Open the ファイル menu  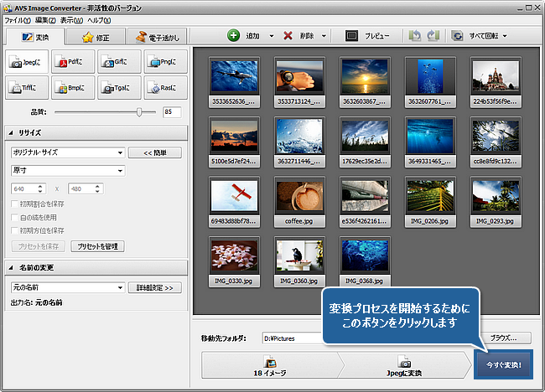[x=16, y=19]
